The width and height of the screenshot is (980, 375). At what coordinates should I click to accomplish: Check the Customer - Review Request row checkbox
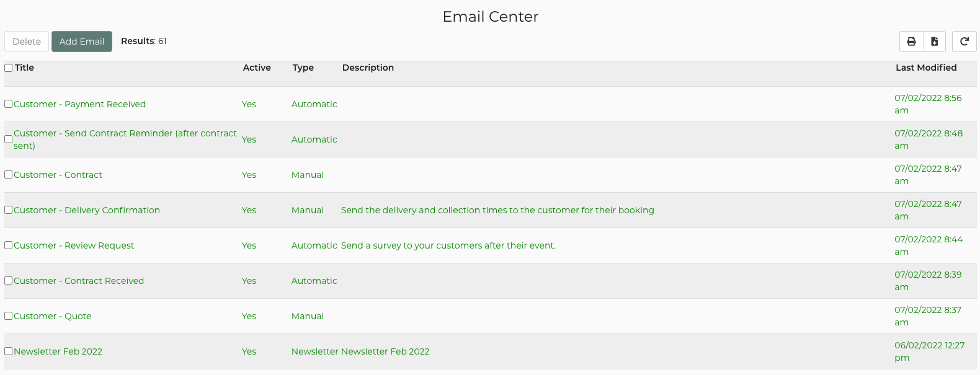coord(9,245)
